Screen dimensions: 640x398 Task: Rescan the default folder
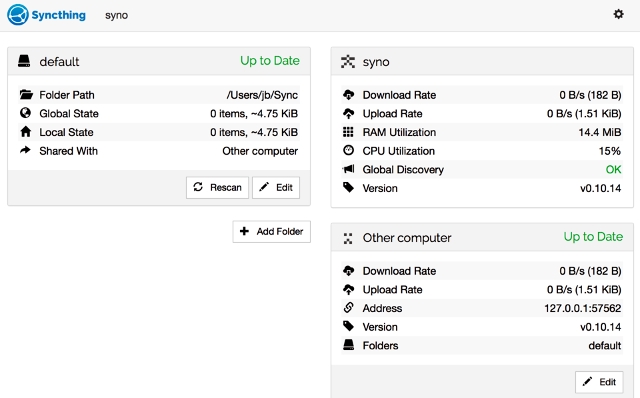point(217,187)
